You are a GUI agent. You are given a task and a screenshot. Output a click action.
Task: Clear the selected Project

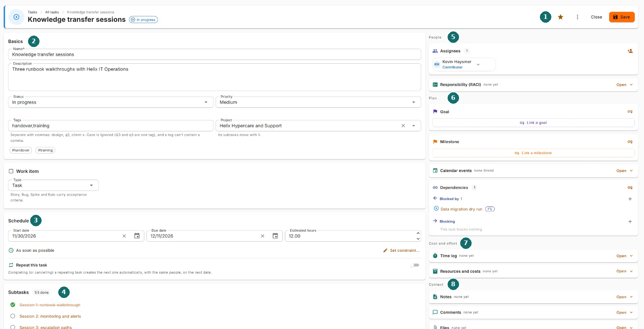[403, 125]
